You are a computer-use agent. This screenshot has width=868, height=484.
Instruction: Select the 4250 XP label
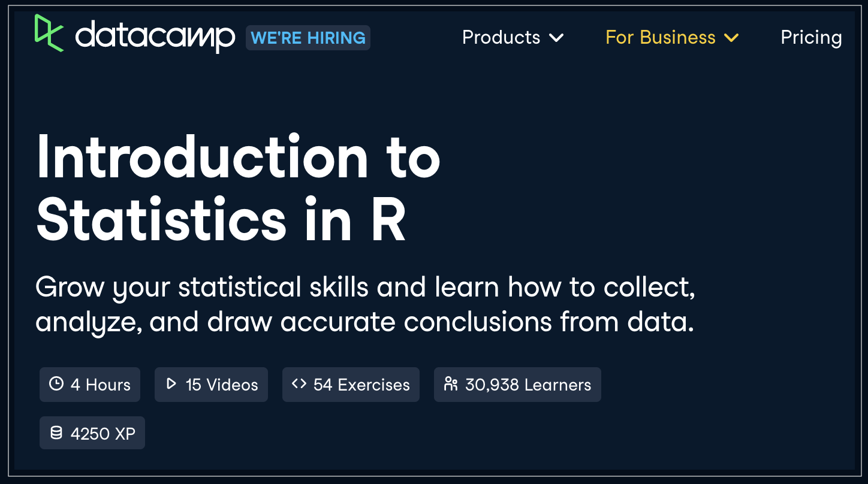point(103,433)
